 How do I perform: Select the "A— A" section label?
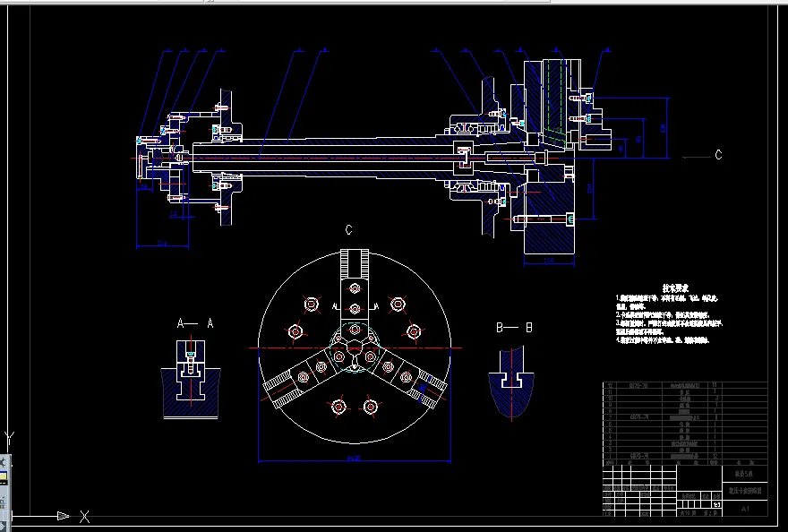click(x=195, y=323)
